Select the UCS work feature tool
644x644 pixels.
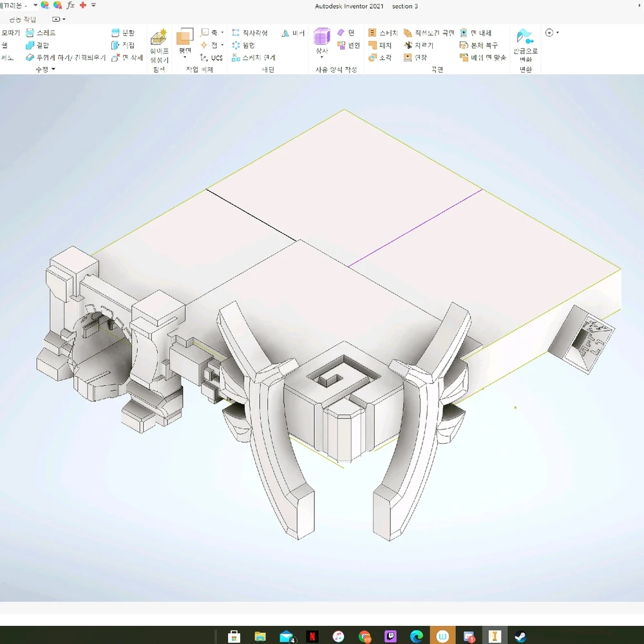[x=212, y=58]
